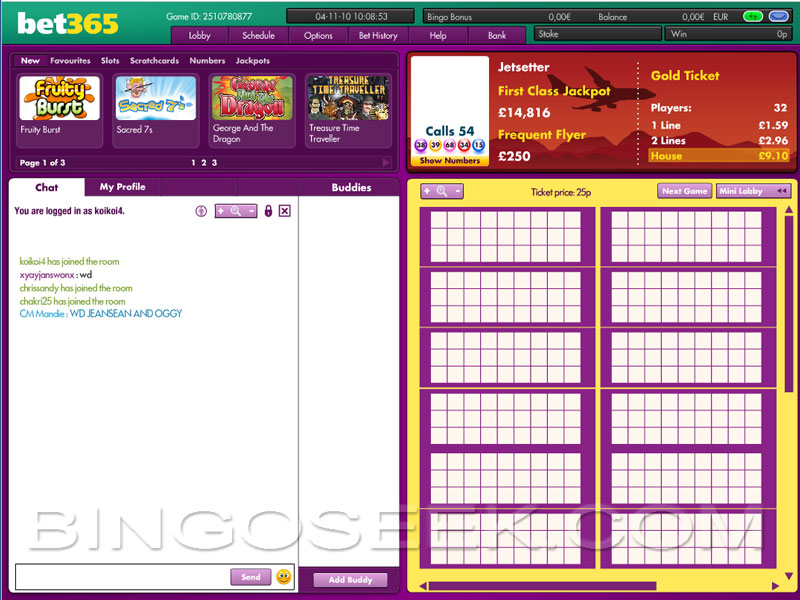Open the Lobby menu
This screenshot has width=800, height=600.
click(x=199, y=36)
